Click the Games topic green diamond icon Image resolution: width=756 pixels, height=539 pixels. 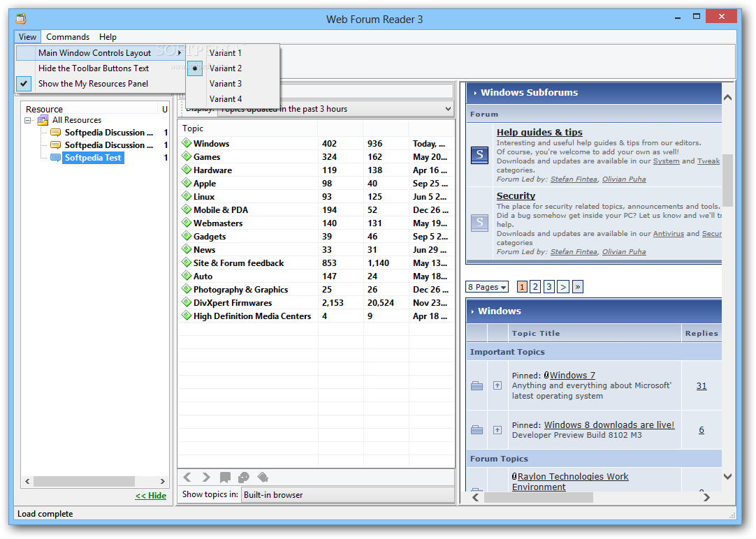187,156
